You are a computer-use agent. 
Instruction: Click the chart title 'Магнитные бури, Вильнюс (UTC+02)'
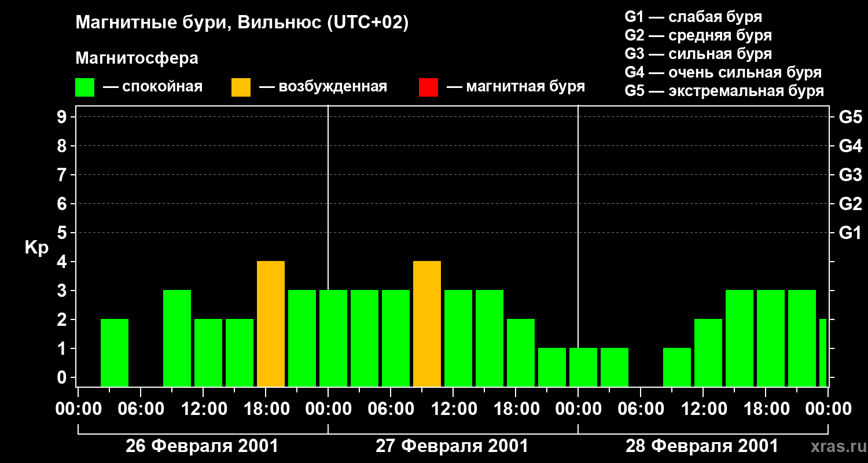[242, 23]
